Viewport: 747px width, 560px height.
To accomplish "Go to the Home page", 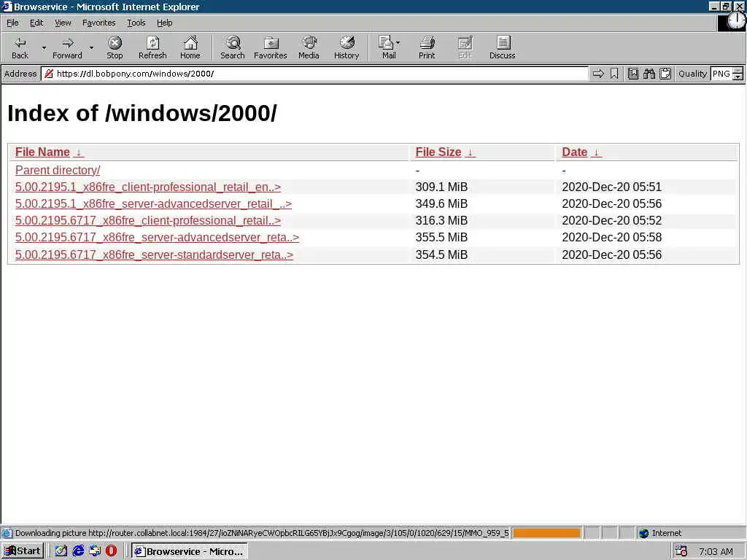I will (190, 47).
